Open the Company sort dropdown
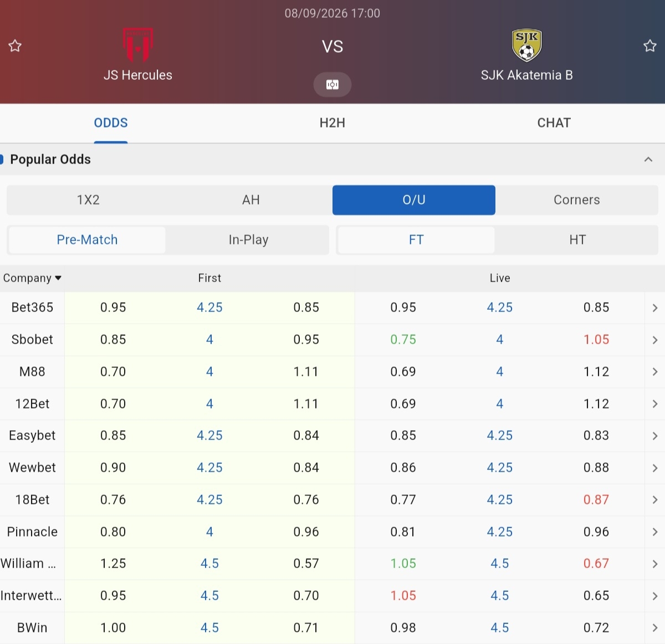665x644 pixels. 32,278
